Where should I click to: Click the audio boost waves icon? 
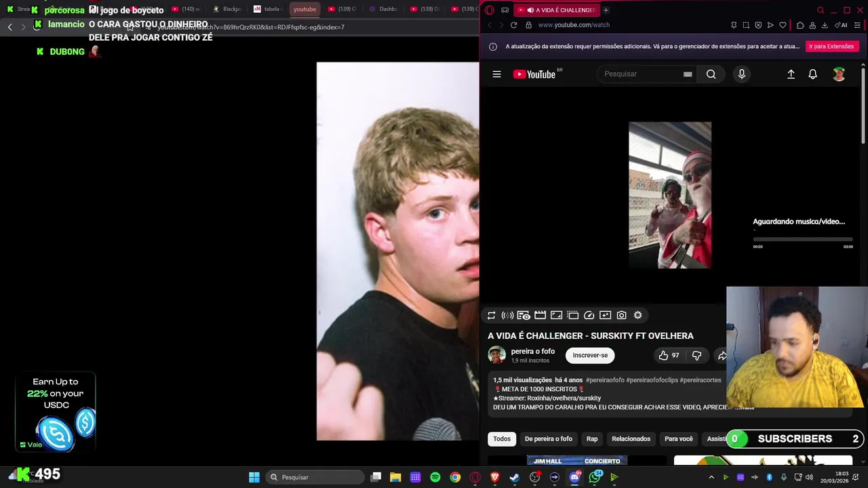click(507, 315)
